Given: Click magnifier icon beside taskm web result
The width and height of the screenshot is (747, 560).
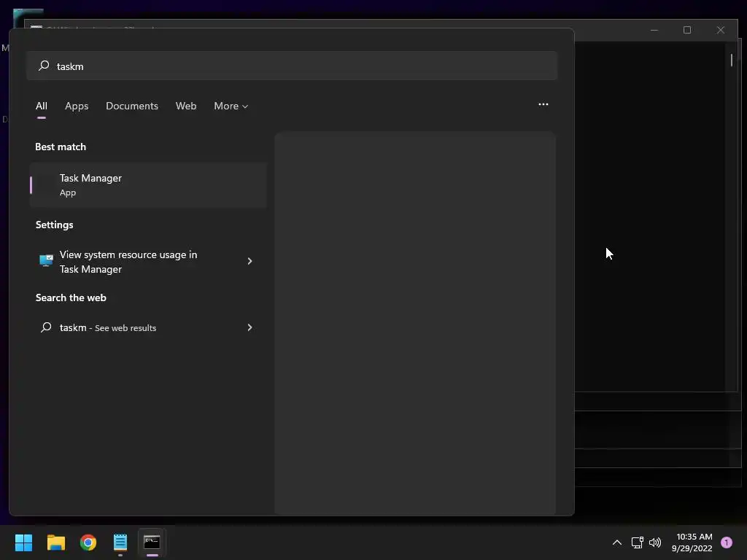Looking at the screenshot, I should 46,327.
